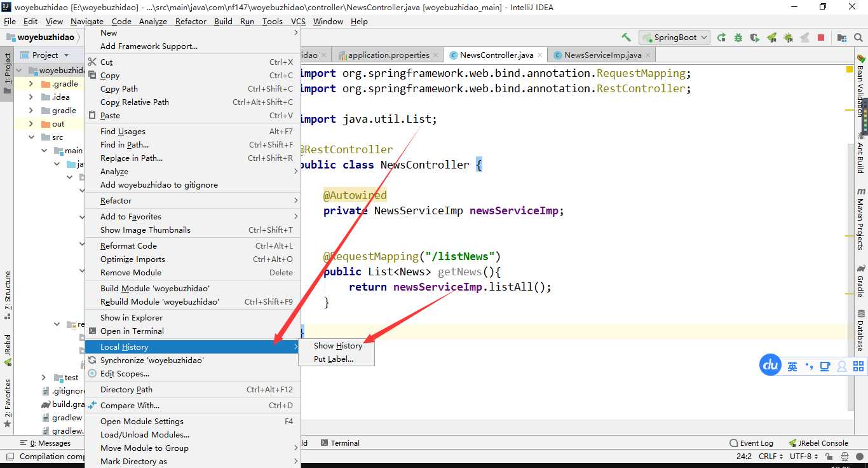The height and width of the screenshot is (468, 868).
Task: Click the Run with JRebel rocket icon
Action: click(x=771, y=38)
